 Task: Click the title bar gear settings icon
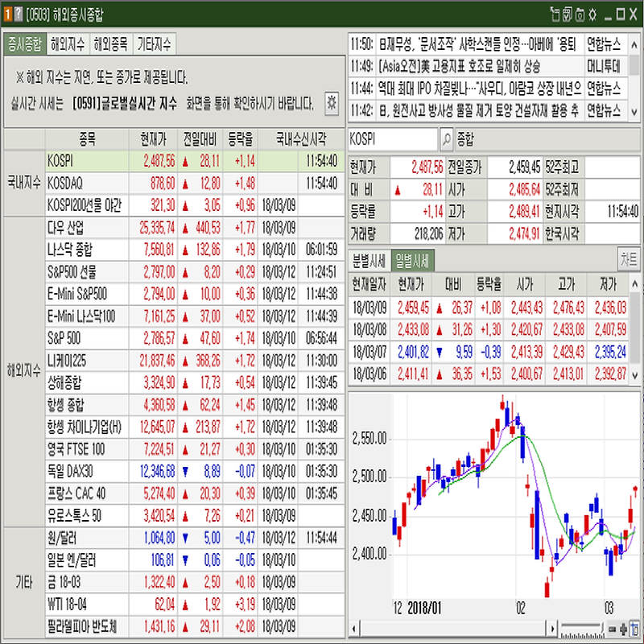point(592,14)
